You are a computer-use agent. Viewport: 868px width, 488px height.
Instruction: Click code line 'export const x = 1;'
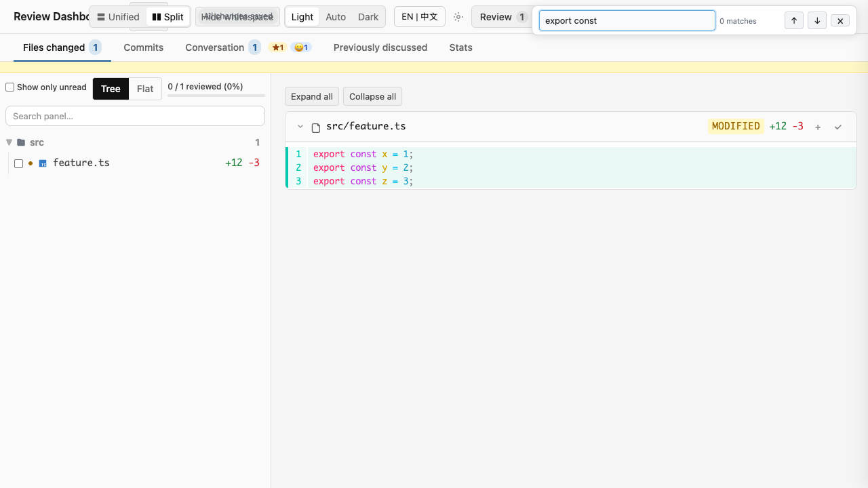(363, 154)
